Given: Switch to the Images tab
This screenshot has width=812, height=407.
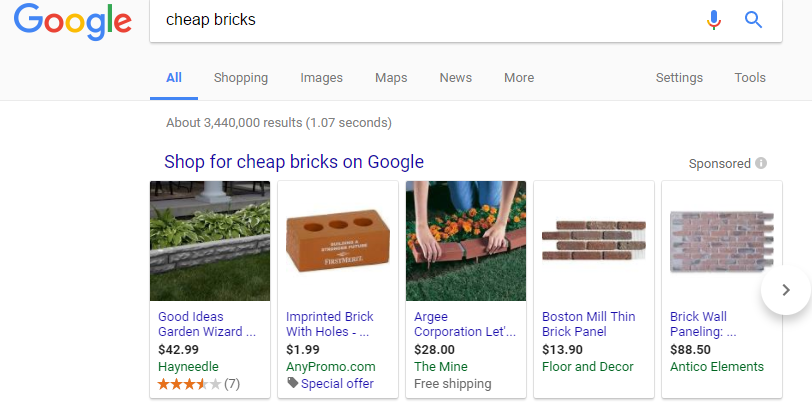Looking at the screenshot, I should click(x=322, y=78).
